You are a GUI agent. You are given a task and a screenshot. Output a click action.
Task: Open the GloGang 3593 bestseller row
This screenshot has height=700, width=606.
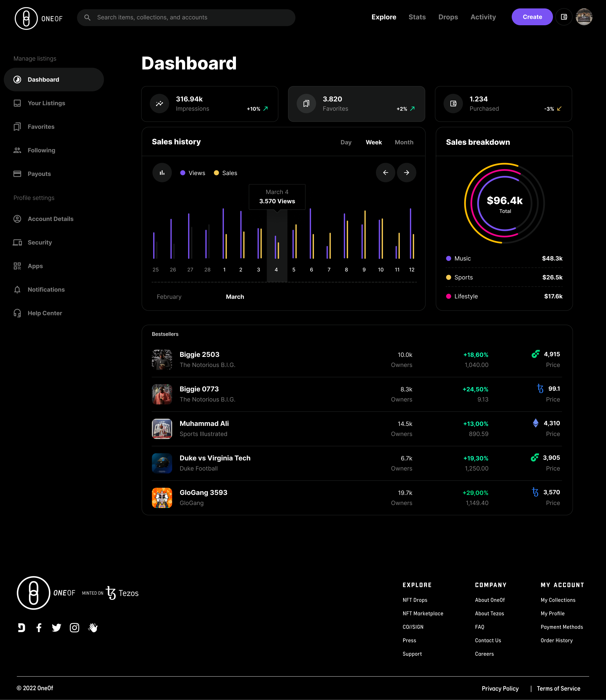tap(357, 498)
